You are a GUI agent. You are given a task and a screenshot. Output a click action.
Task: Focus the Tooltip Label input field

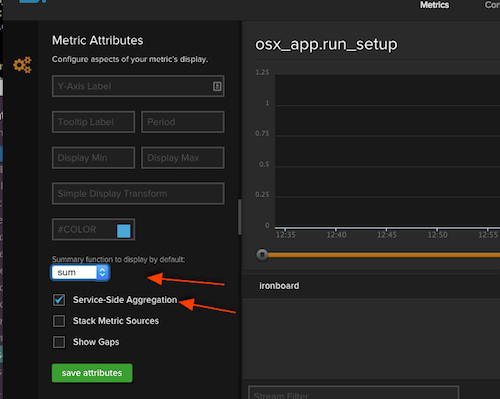coord(93,122)
